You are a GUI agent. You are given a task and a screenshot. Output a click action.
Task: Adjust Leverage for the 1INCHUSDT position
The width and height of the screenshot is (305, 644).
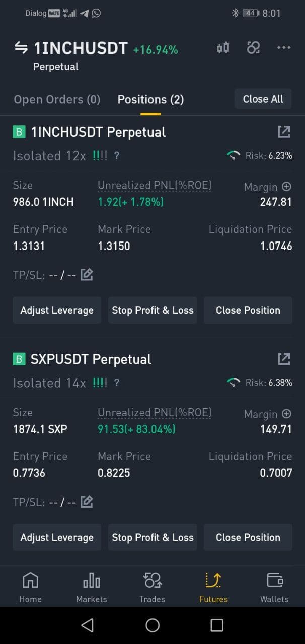pos(57,310)
